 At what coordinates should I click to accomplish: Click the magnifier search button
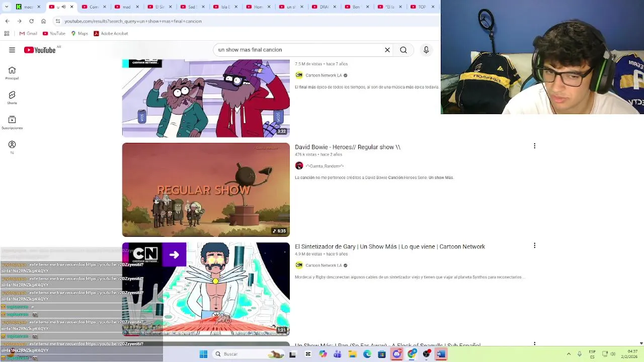point(404,50)
